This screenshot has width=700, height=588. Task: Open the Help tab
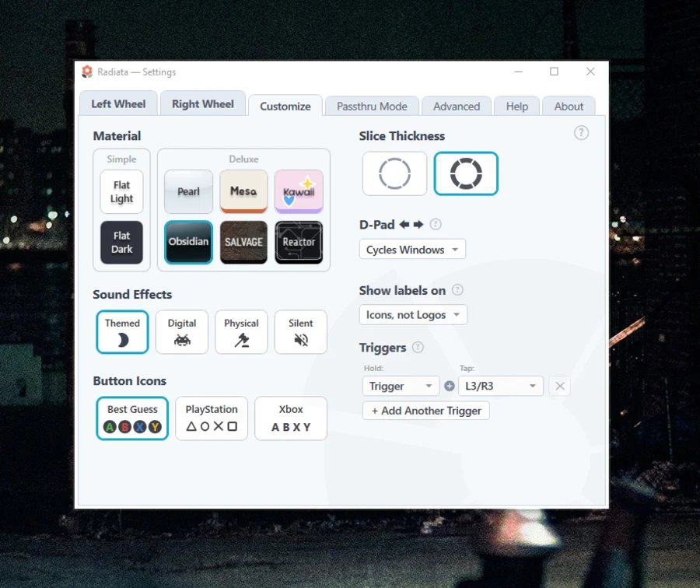(x=517, y=107)
